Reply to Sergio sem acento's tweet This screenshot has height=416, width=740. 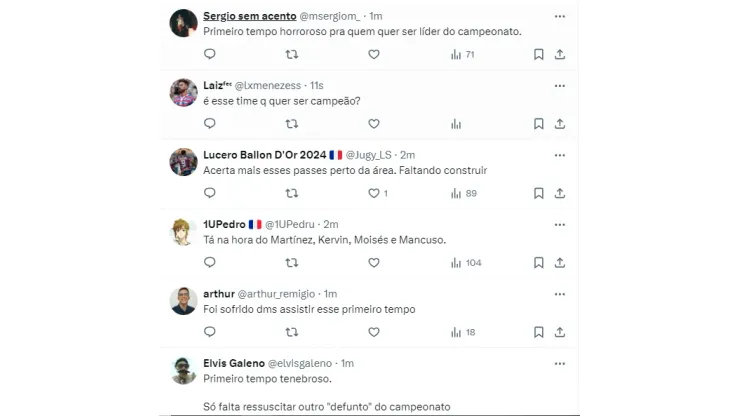coord(210,54)
